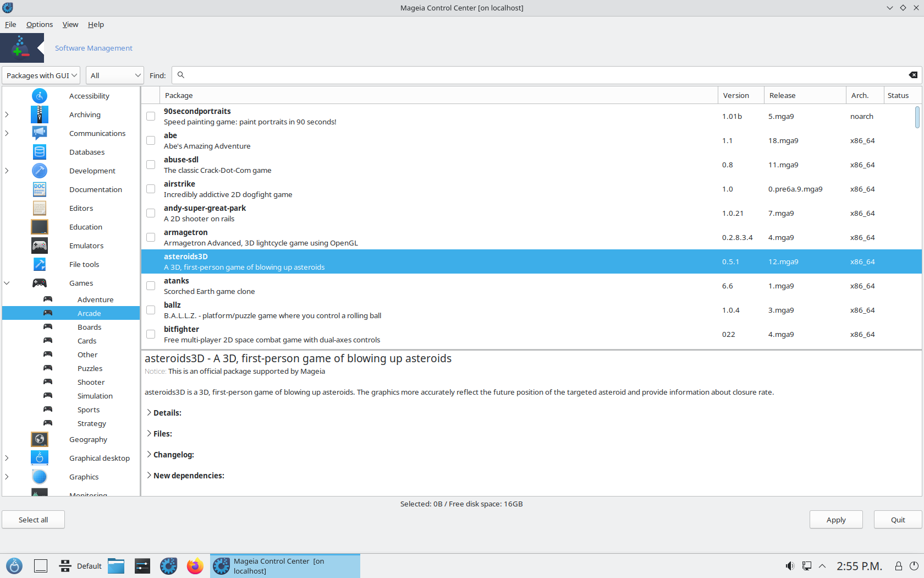Click the Games controller icon

pos(40,283)
